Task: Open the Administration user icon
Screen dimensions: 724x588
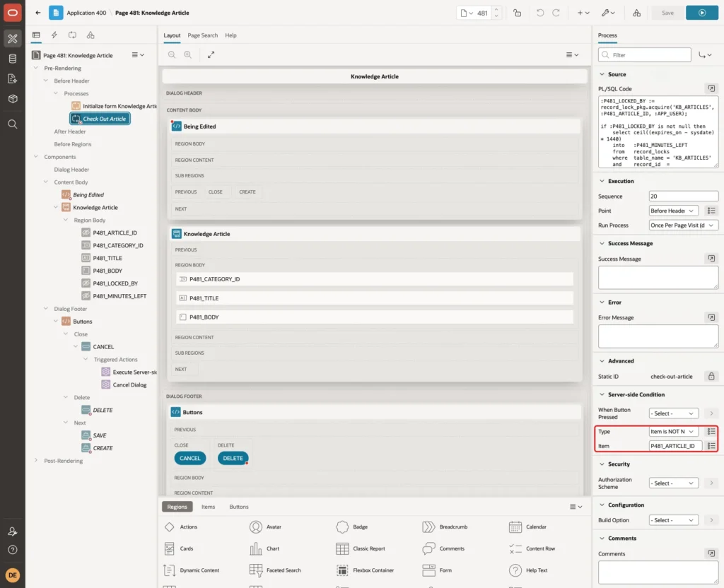Action: (13, 531)
